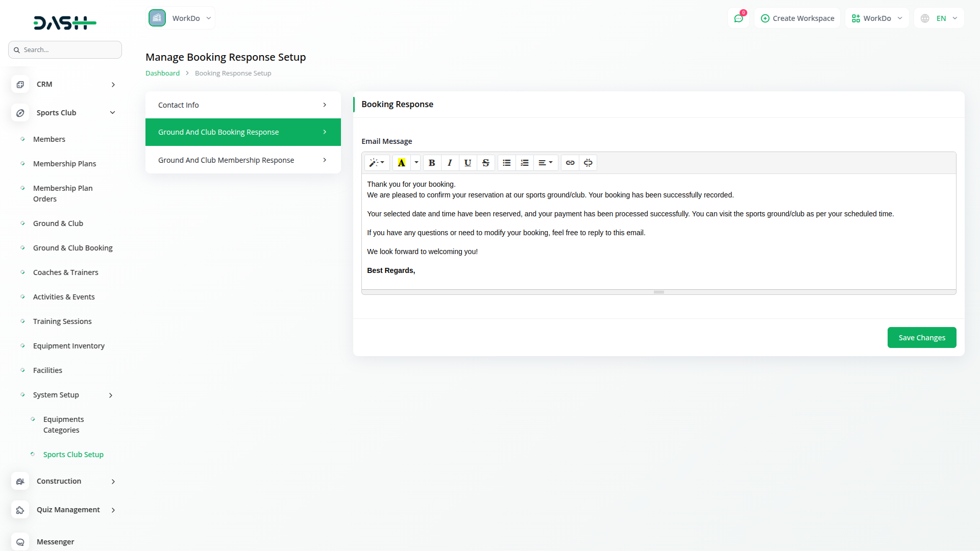Toggle underline formatting in editor
980x551 pixels.
click(468, 163)
